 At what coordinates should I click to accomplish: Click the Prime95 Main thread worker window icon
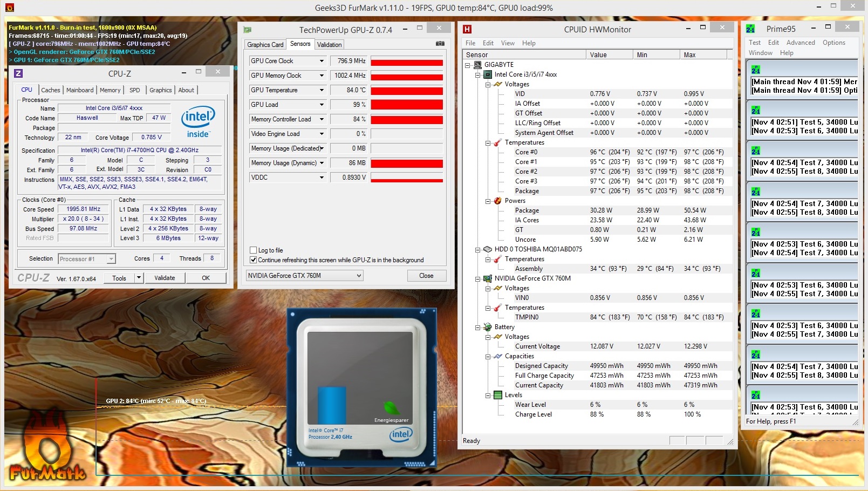coord(756,70)
